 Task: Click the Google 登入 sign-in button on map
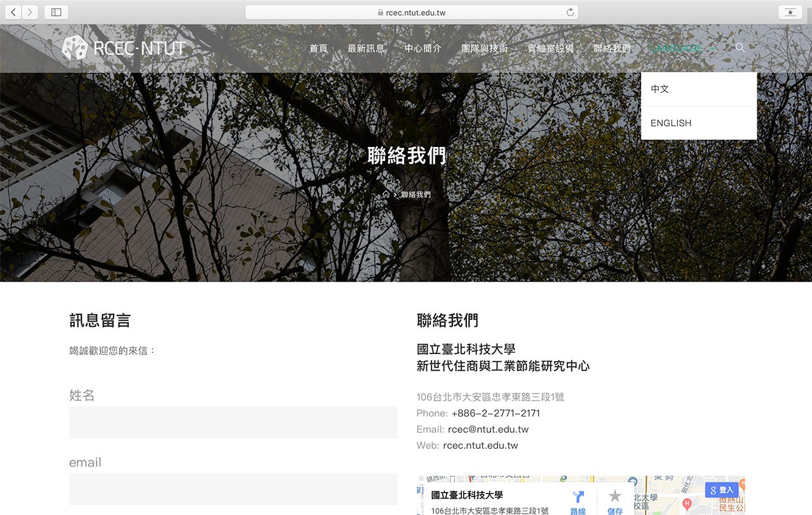click(x=722, y=490)
